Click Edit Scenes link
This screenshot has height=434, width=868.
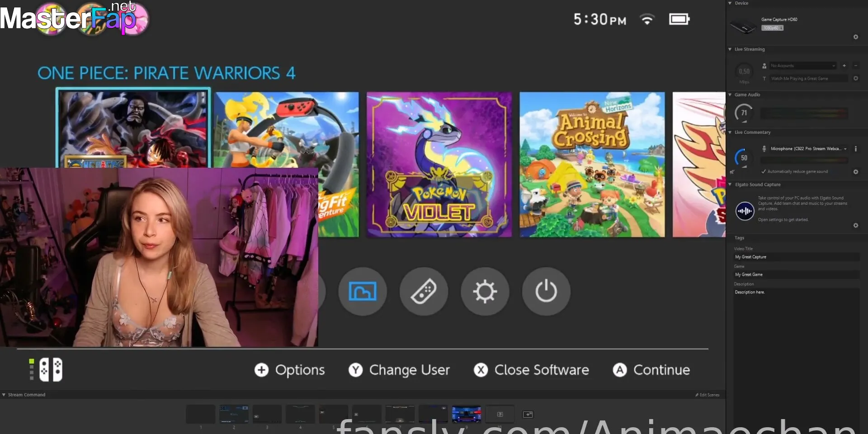[708, 395]
